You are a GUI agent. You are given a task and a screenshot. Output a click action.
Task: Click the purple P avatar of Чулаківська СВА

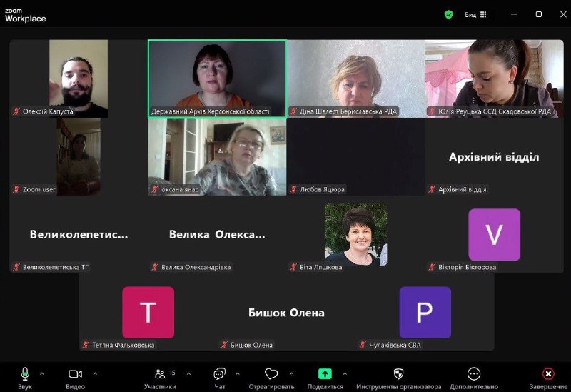point(425,313)
